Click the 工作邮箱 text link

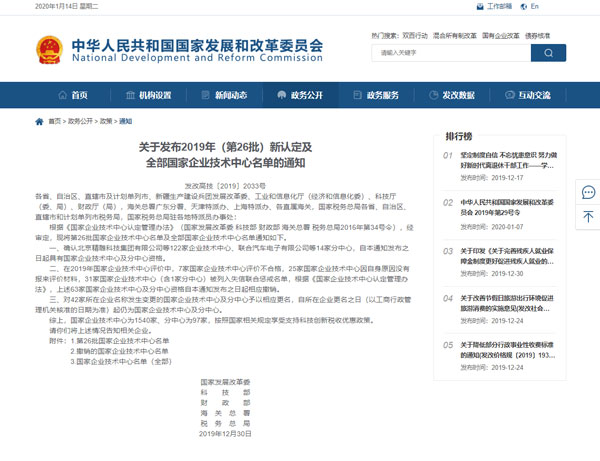point(499,7)
